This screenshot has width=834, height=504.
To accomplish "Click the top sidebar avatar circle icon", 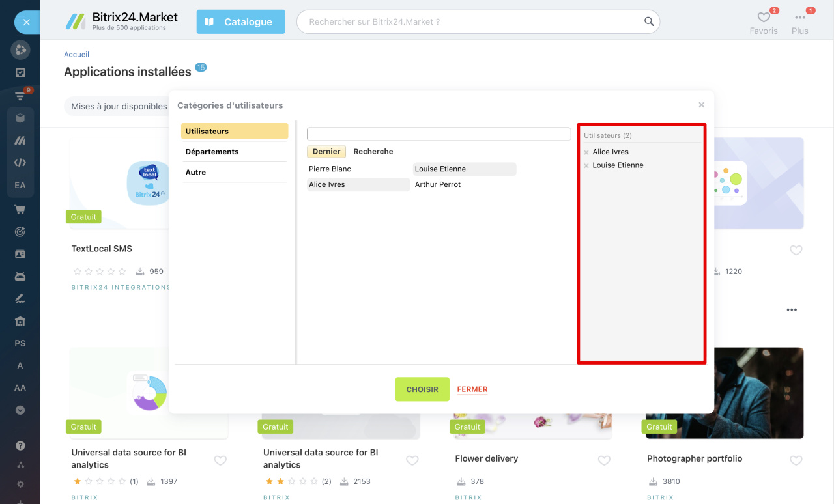I will [x=20, y=50].
